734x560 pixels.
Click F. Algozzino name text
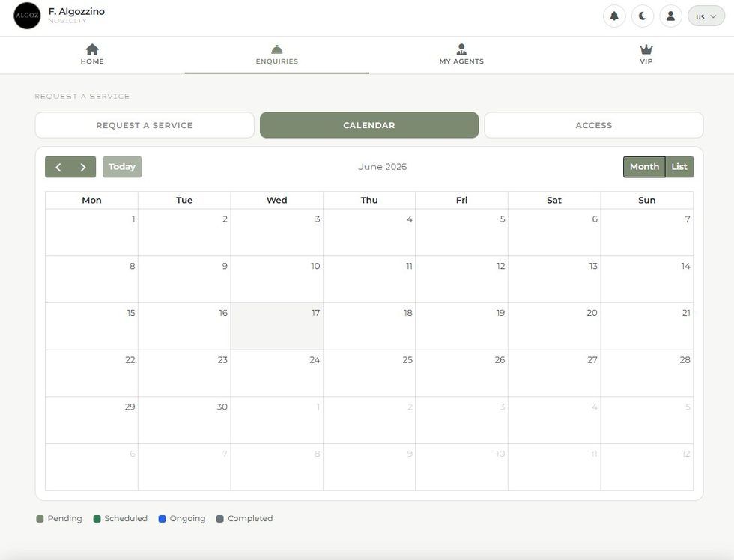[x=76, y=11]
